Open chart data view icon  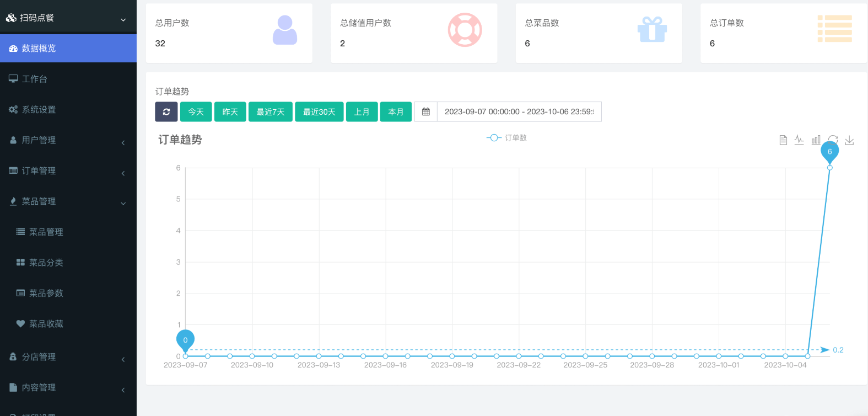click(x=783, y=140)
